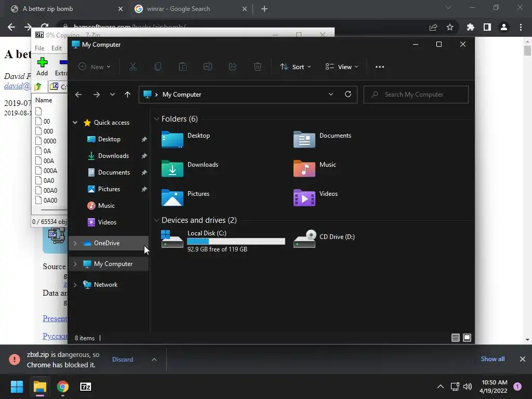Open Chrome's profile avatar menu
The width and height of the screenshot is (532, 399).
pos(504,27)
